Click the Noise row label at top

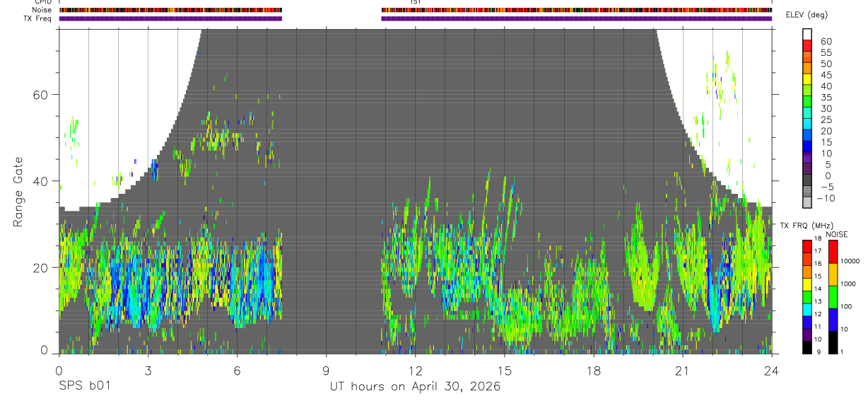click(42, 10)
